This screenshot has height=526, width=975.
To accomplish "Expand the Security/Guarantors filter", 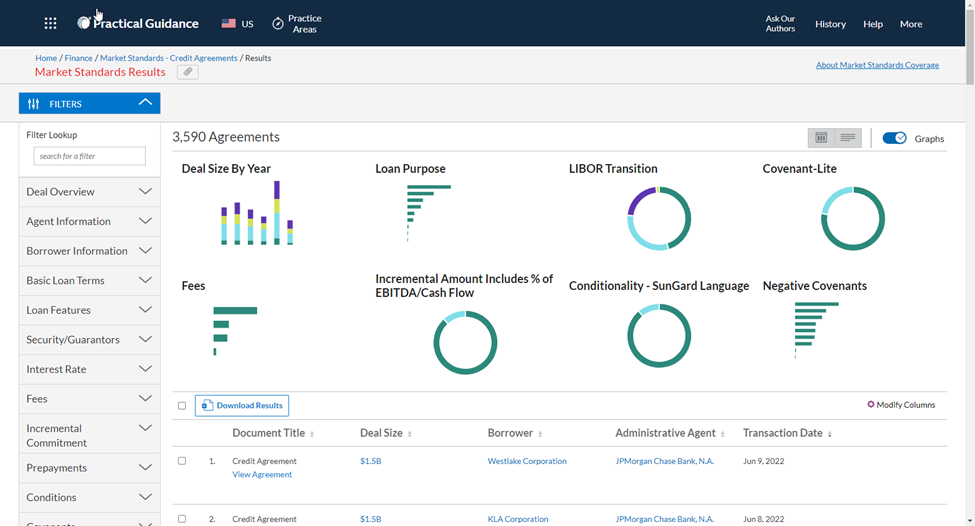I will tap(90, 339).
